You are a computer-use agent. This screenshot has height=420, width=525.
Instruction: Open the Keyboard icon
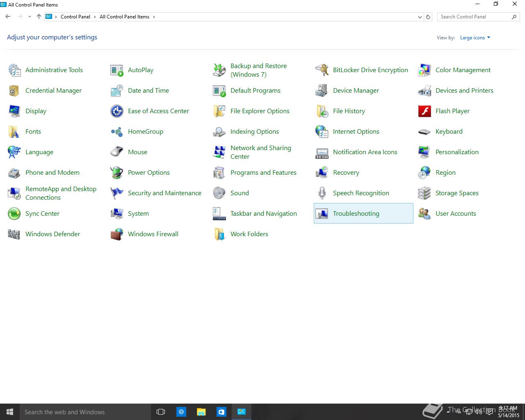(x=425, y=132)
